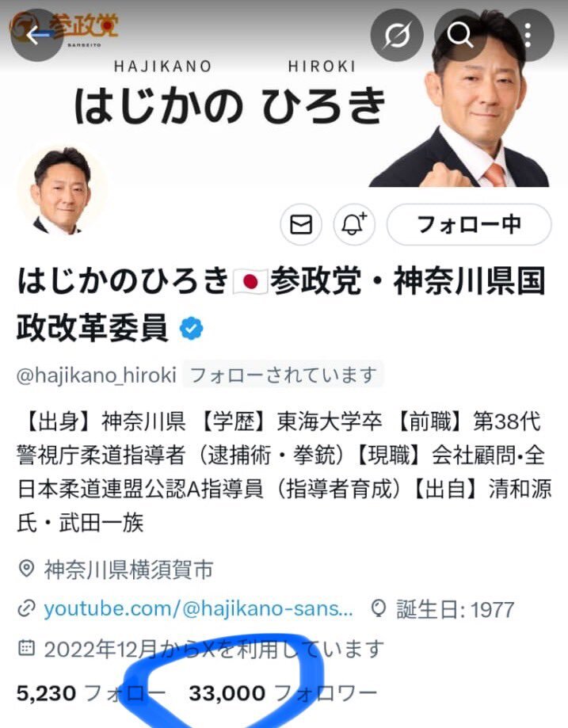Select the フォローされています label
The height and width of the screenshot is (728, 568).
tap(284, 375)
